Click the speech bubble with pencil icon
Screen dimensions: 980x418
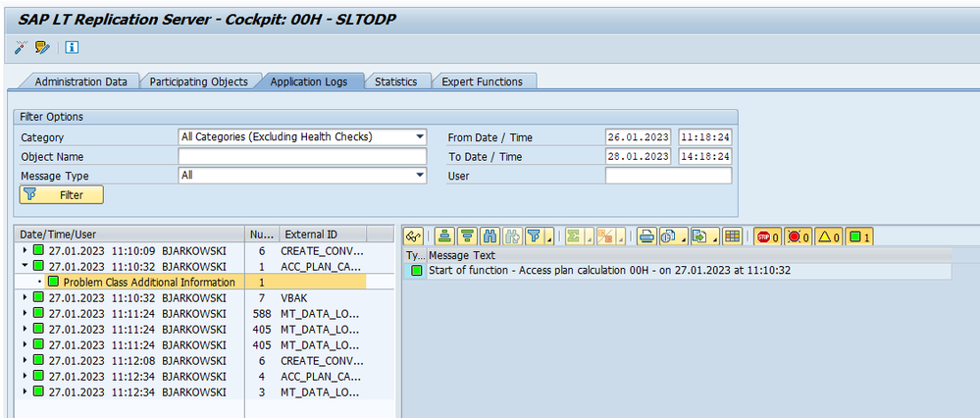42,47
